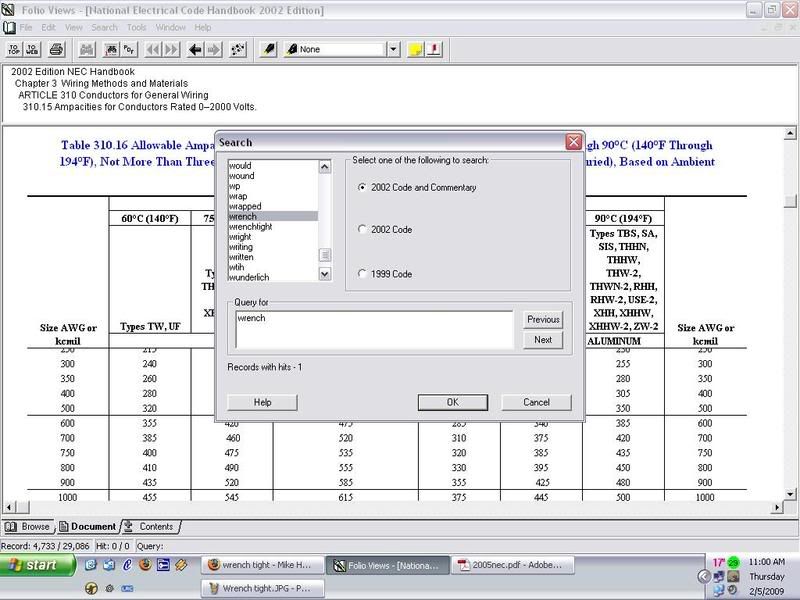This screenshot has width=800, height=600.
Task: Switch to Wrench tight.JPG taskbar window
Action: [x=263, y=588]
